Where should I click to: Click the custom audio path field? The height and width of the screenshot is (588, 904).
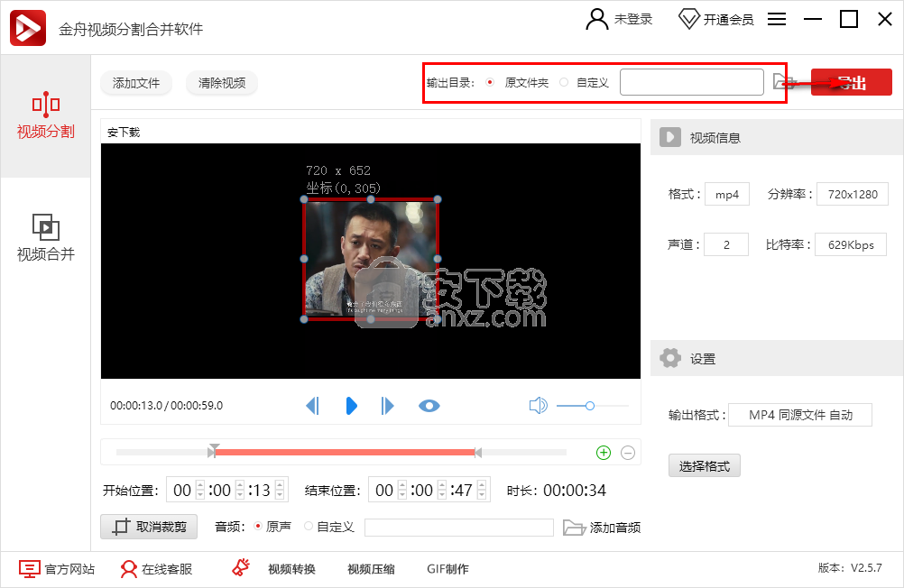point(459,528)
